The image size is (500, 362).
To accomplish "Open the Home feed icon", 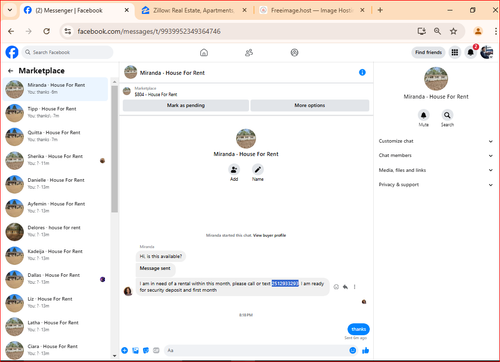I will [x=204, y=52].
